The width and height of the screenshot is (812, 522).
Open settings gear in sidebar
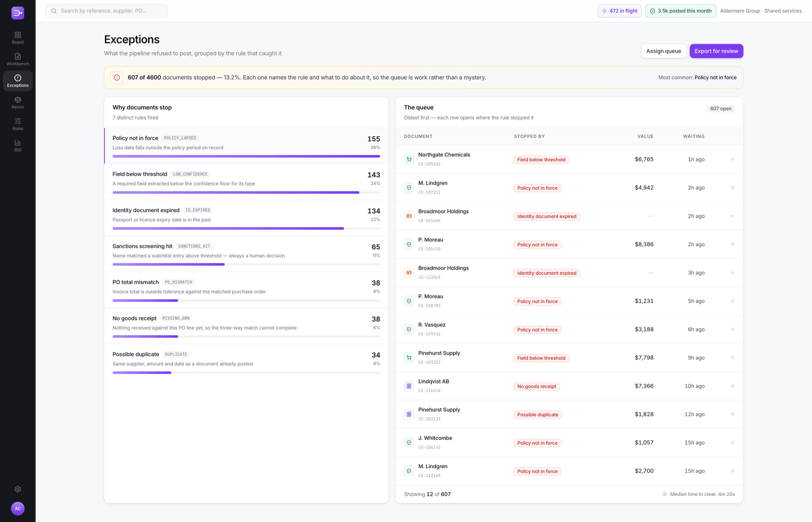click(x=18, y=489)
